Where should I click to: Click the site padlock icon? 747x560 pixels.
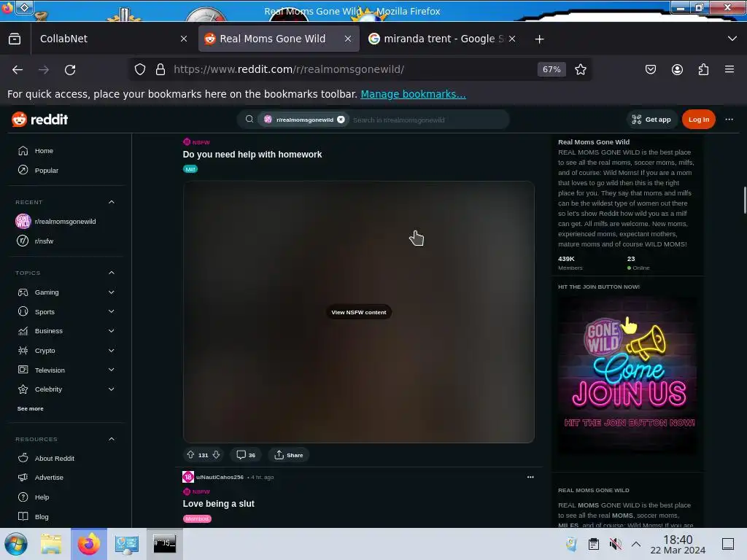(160, 69)
